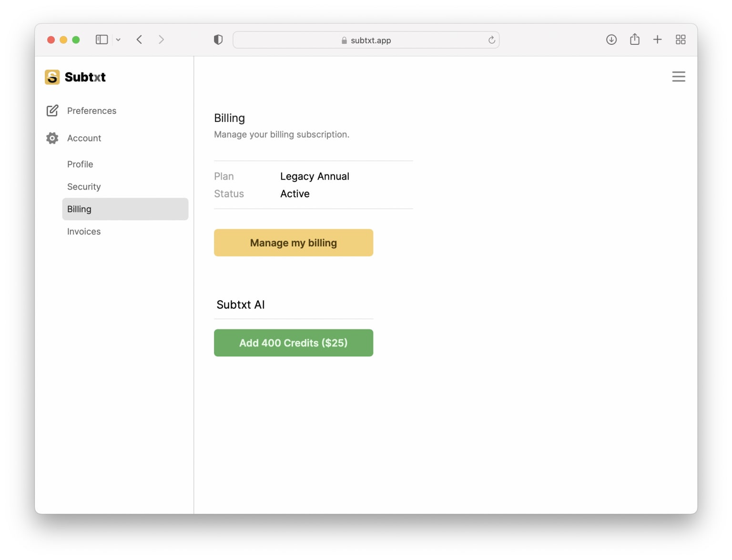Open Preferences in the sidebar

pyautogui.click(x=91, y=111)
